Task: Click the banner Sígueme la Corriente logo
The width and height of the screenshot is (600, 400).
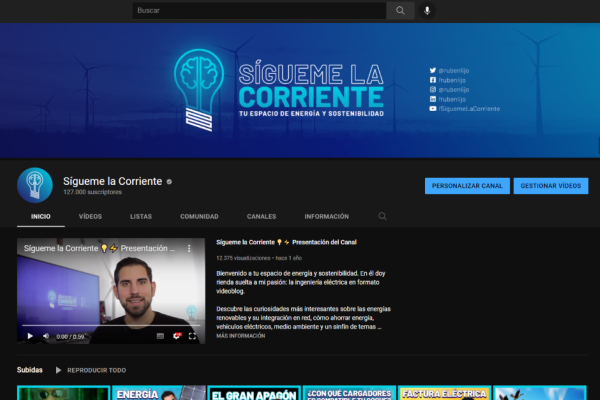Action: click(279, 90)
